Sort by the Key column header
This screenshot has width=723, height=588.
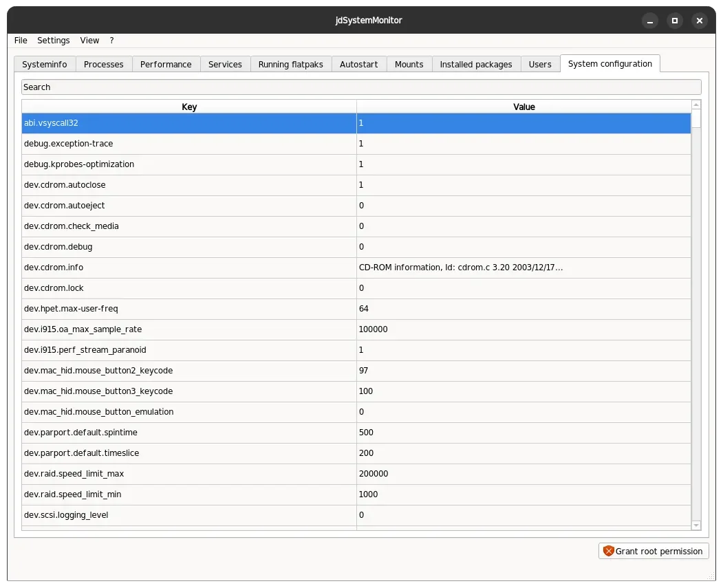(x=189, y=107)
